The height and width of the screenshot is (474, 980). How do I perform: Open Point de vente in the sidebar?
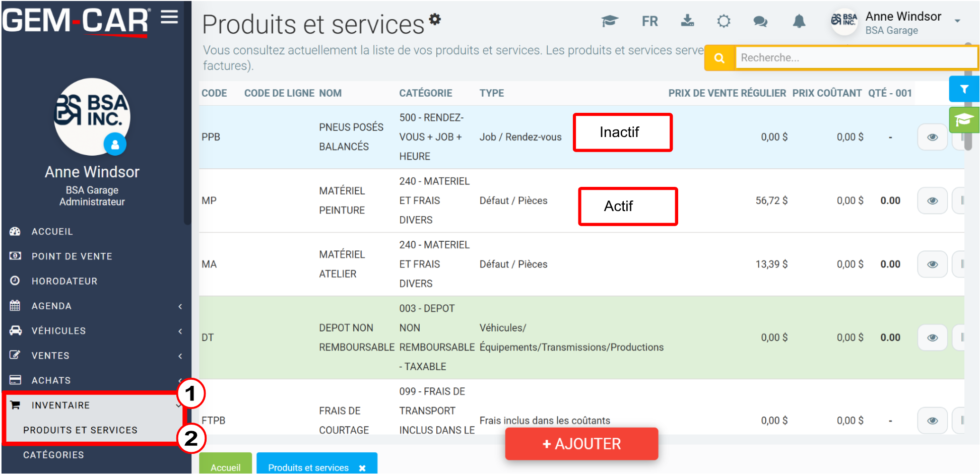click(72, 256)
